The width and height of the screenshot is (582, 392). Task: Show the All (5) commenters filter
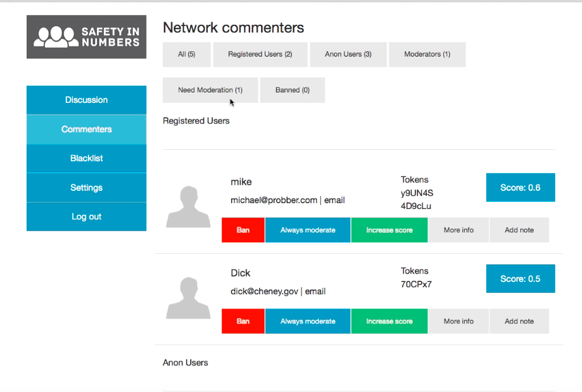187,54
